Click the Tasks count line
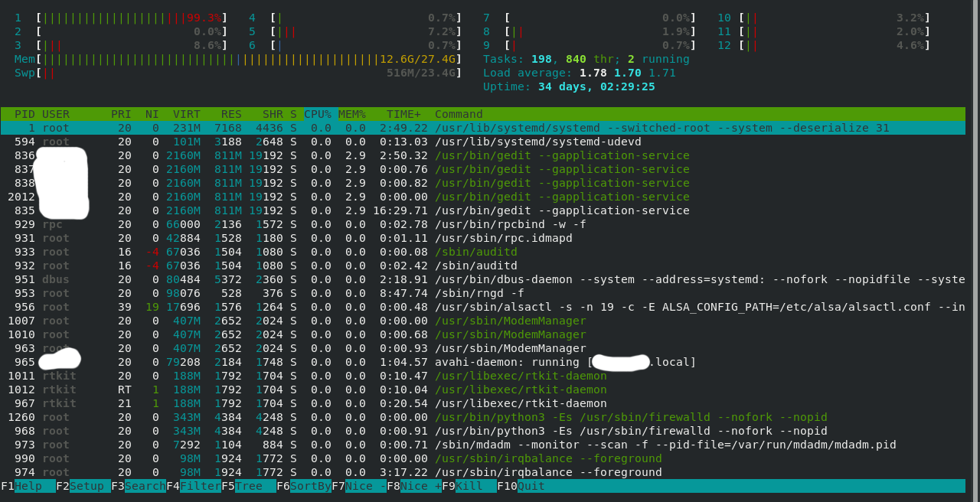980x502 pixels. click(586, 59)
